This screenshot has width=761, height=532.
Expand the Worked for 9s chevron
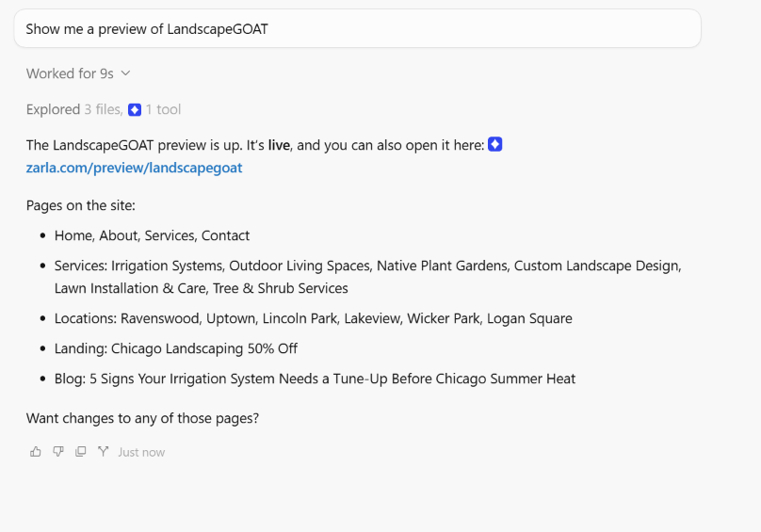(x=125, y=73)
